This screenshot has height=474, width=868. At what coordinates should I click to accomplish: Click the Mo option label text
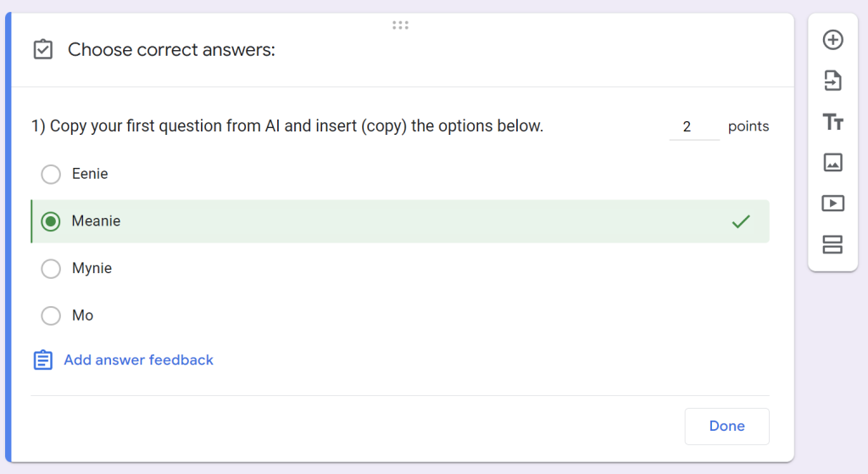82,315
